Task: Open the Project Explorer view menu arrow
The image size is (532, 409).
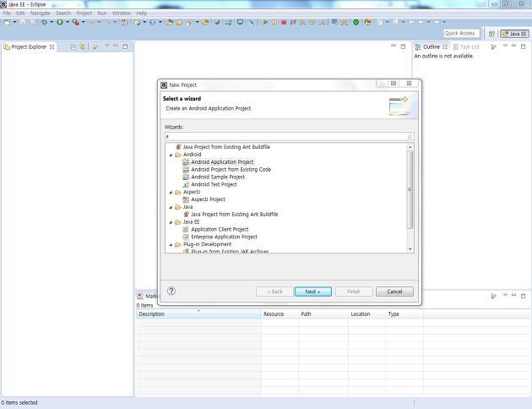Action: pos(107,46)
